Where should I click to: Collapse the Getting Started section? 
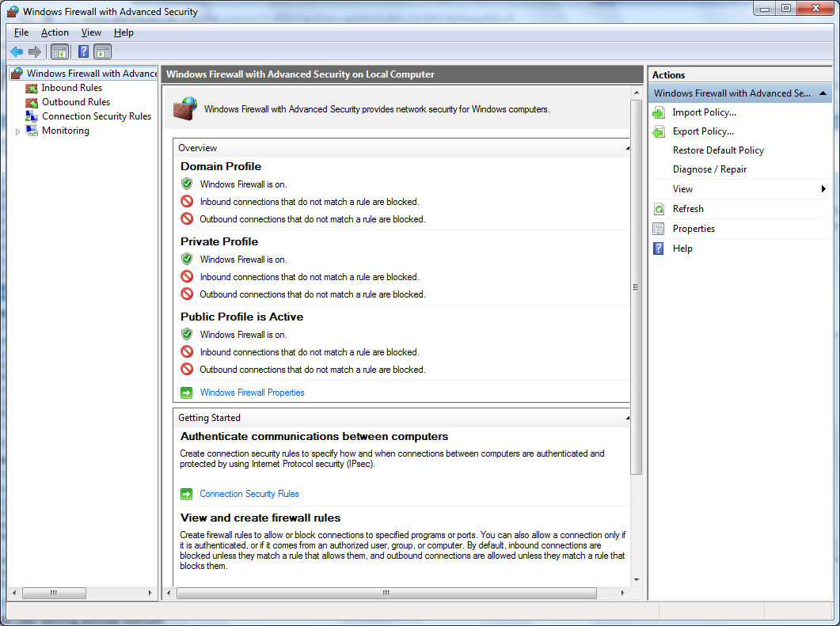pyautogui.click(x=627, y=418)
